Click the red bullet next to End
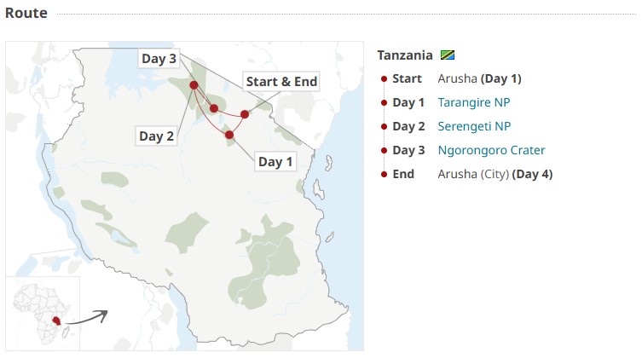The width and height of the screenshot is (642, 364). 385,175
